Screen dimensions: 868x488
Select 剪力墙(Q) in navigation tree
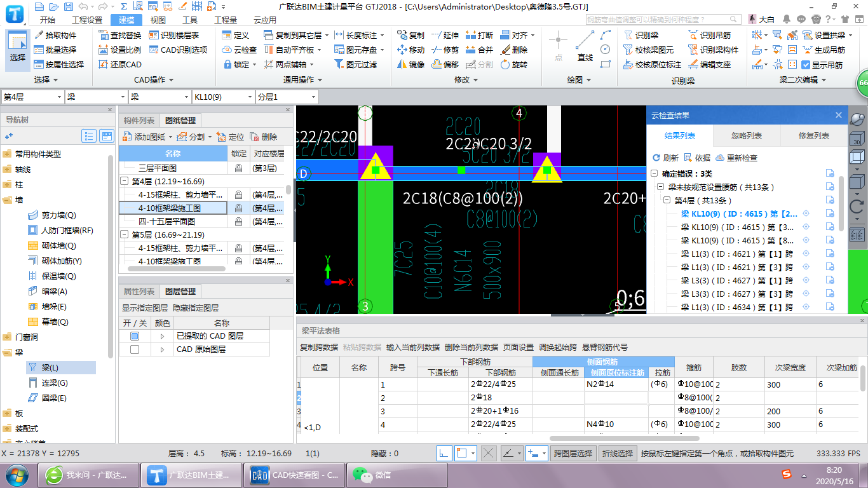tap(51, 215)
